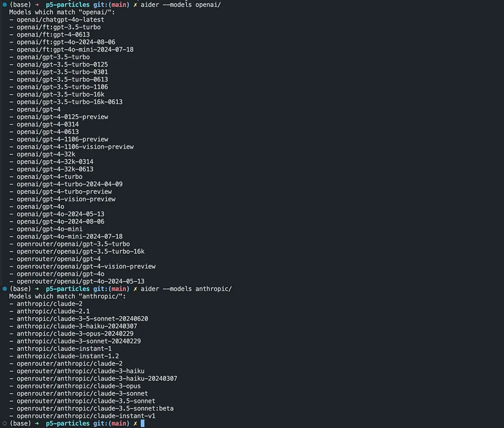
Task: Click the p5-particles directory name in the last prompt
Action: click(x=68, y=424)
